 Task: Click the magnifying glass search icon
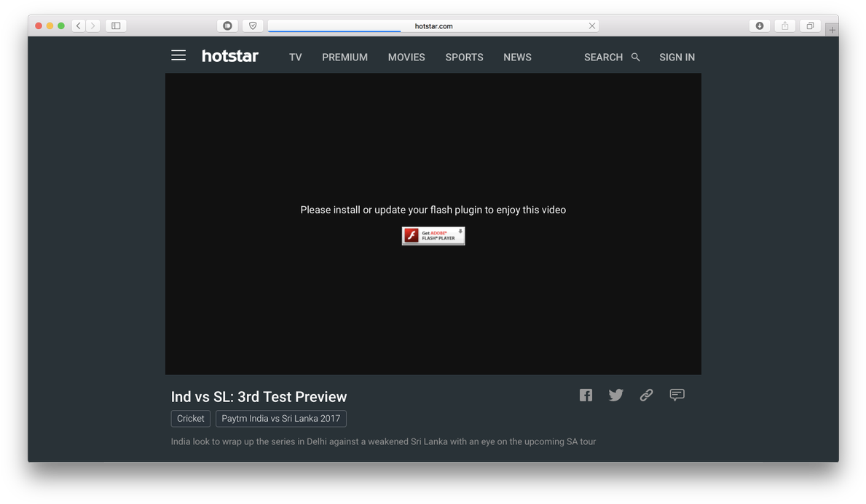point(636,58)
